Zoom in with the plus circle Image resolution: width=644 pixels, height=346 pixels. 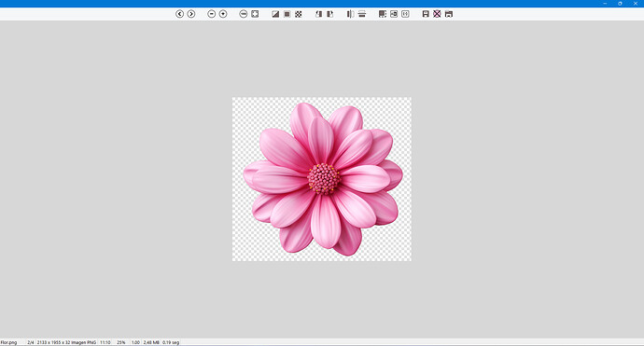pyautogui.click(x=223, y=14)
